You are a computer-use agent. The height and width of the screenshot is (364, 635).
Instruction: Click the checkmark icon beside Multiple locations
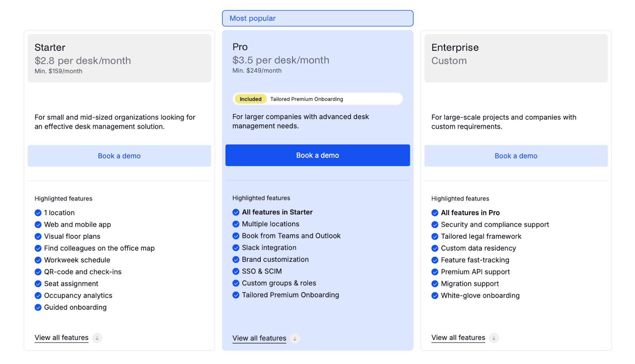(x=236, y=224)
